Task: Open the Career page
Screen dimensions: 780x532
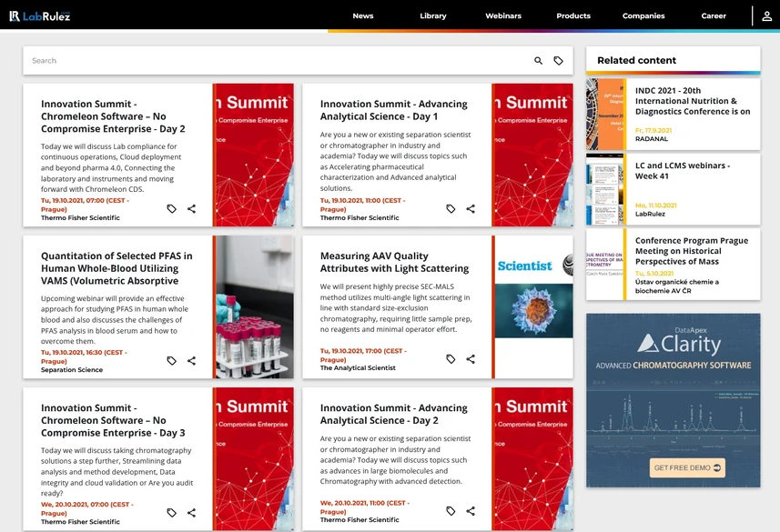Action: click(x=714, y=15)
